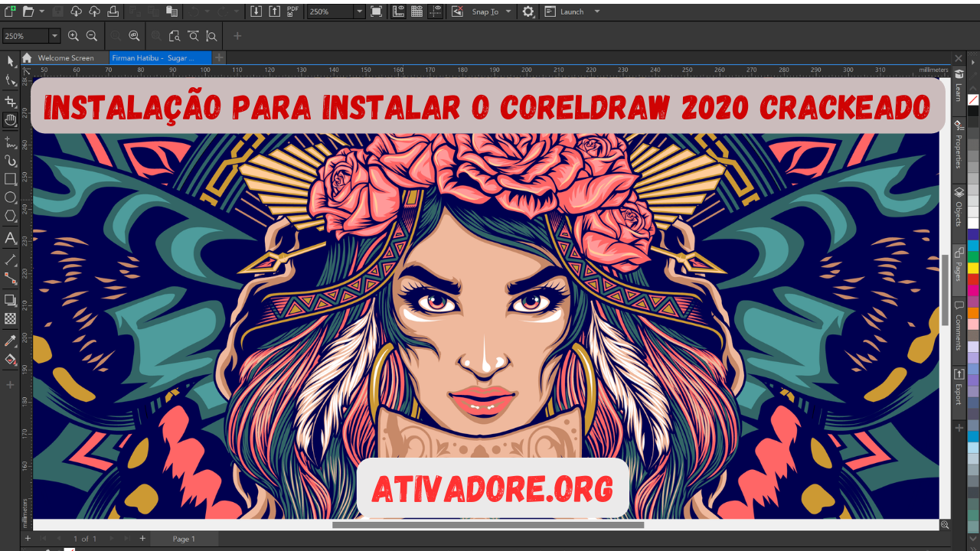The width and height of the screenshot is (980, 551).
Task: Pick the black swatch in color palette
Action: pyautogui.click(x=973, y=111)
